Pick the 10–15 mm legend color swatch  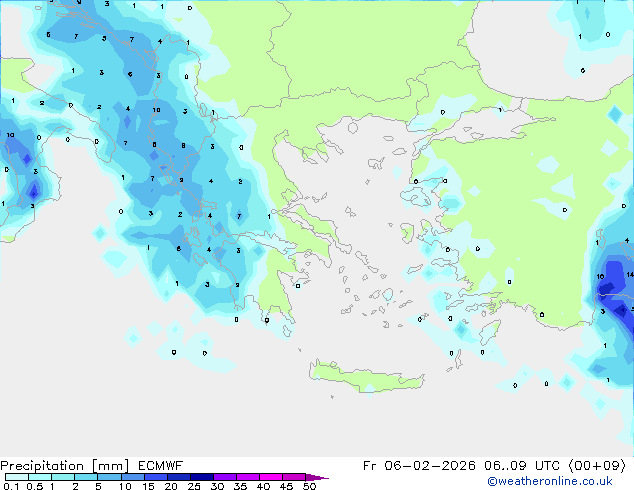coord(132,477)
